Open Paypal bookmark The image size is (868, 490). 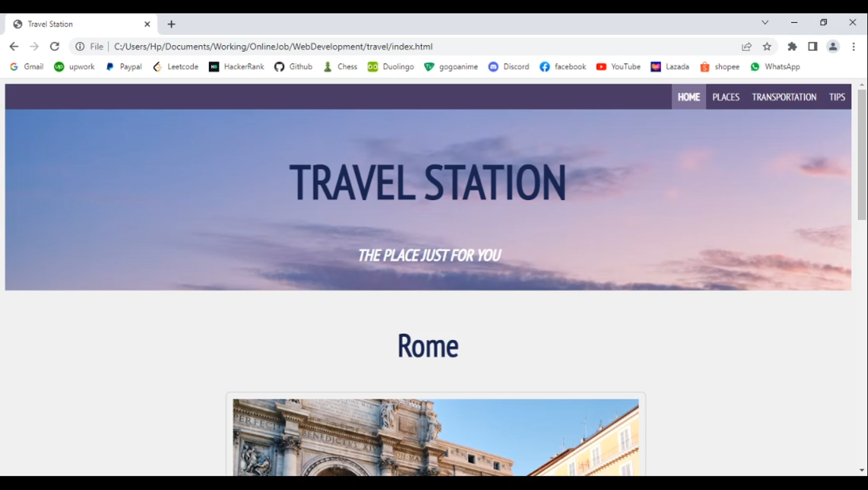click(x=124, y=67)
